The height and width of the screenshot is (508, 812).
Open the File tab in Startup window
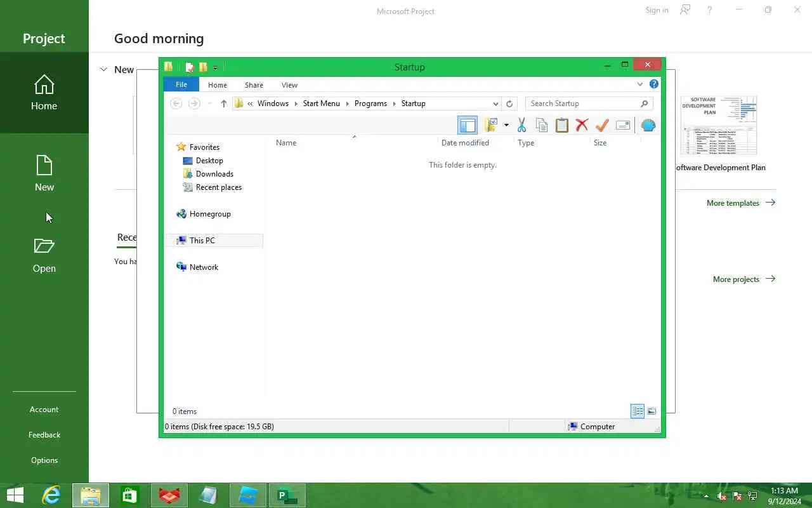pyautogui.click(x=181, y=84)
